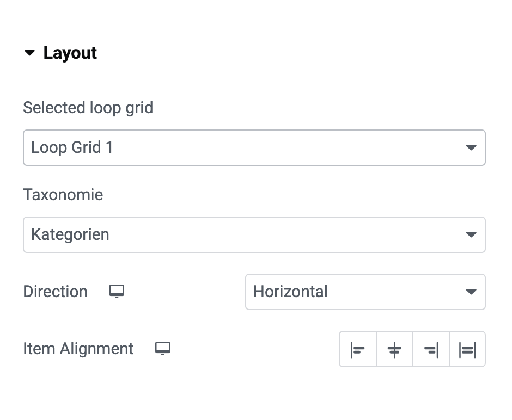Open responsive device selector for Direction
Screen dimensions: 512x420
117,292
